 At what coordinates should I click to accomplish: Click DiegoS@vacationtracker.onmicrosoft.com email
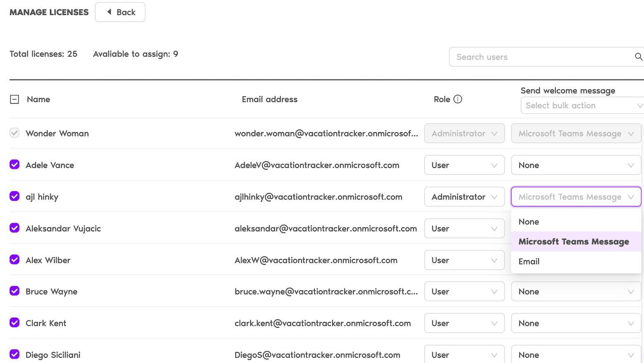pos(317,355)
